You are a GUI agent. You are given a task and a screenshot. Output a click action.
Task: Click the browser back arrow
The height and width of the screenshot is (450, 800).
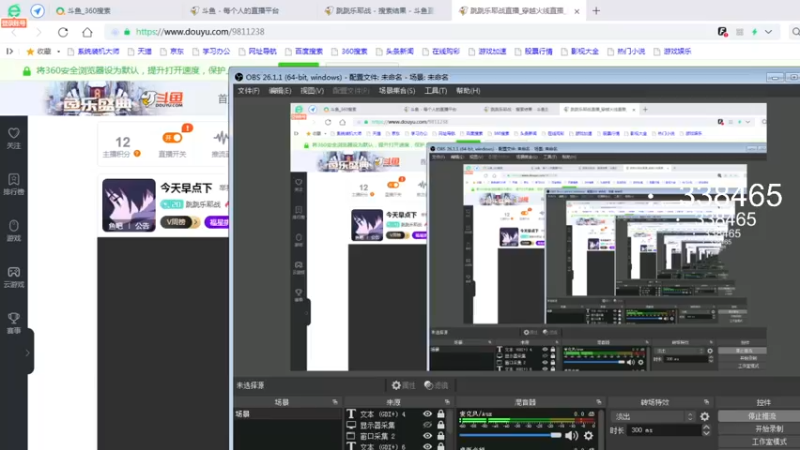point(14,32)
